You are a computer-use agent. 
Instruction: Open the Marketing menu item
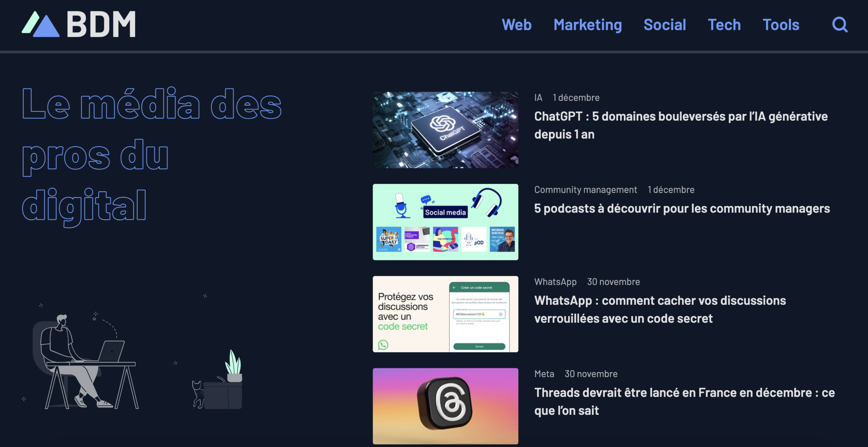[x=588, y=25]
